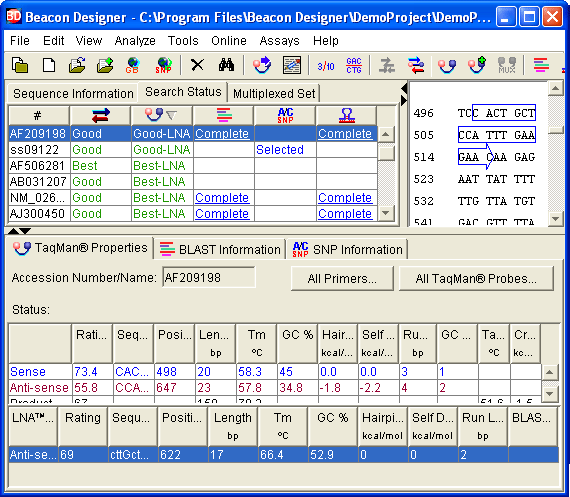Click primer table scroll-down arrow

pos(550,394)
